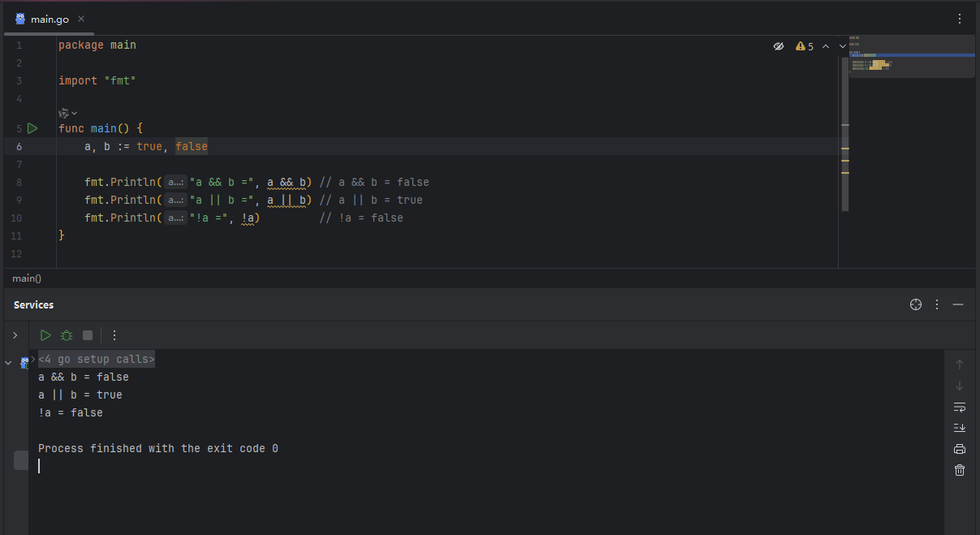The height and width of the screenshot is (535, 980).
Task: Clear console output with trash icon
Action: point(960,470)
